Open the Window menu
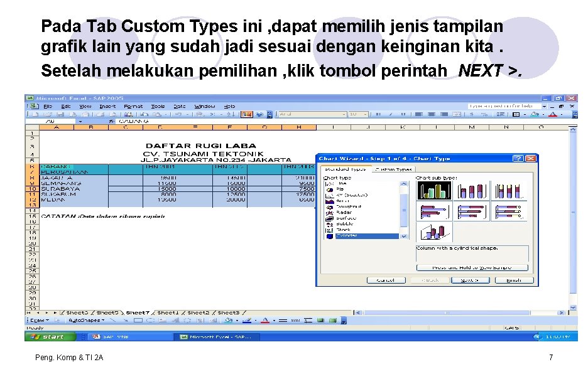This screenshot has width=588, height=384. click(205, 107)
